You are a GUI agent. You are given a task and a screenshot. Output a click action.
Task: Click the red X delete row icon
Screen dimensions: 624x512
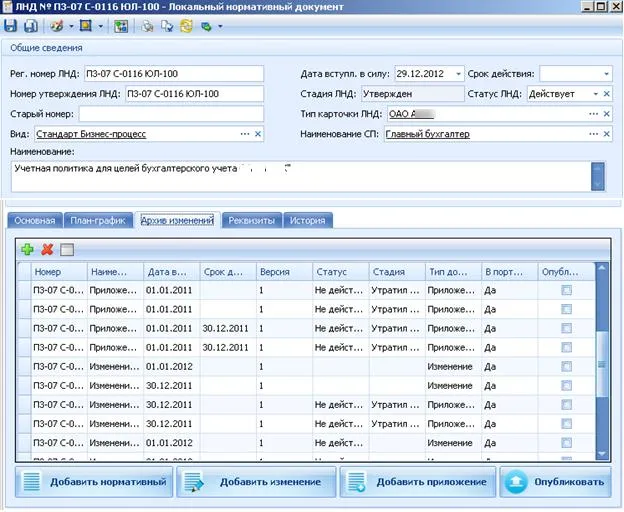(47, 249)
